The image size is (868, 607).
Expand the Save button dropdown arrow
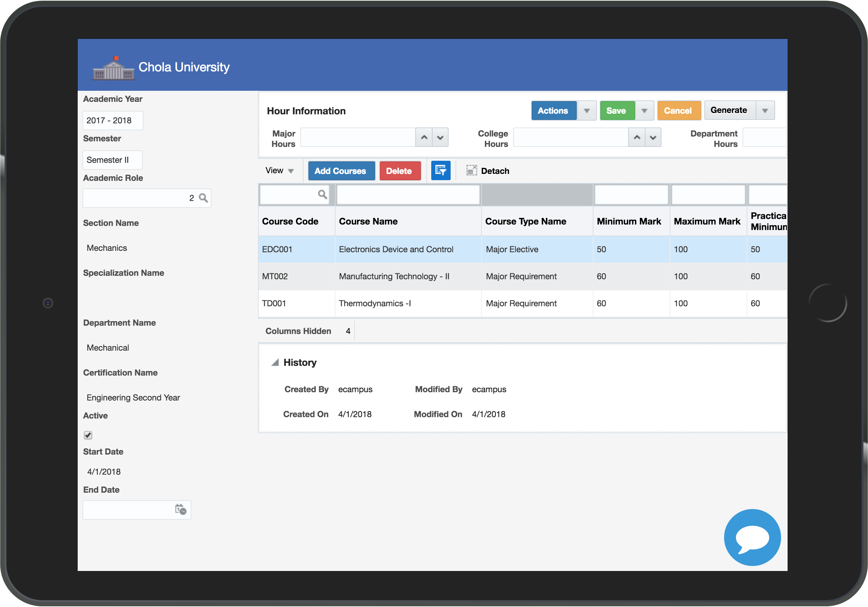[644, 111]
